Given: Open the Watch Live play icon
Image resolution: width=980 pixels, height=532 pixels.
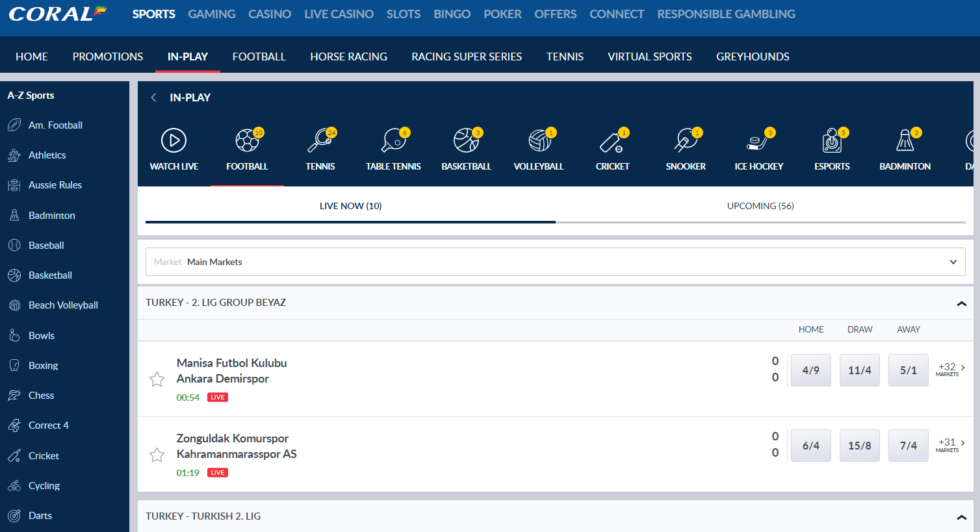Looking at the screenshot, I should [x=174, y=140].
